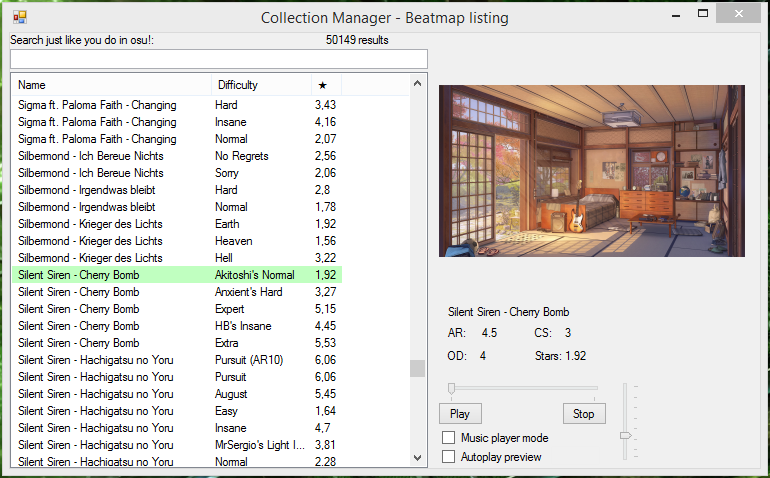Click the CS: 3 value
Image resolution: width=770 pixels, height=478 pixels.
(x=568, y=333)
